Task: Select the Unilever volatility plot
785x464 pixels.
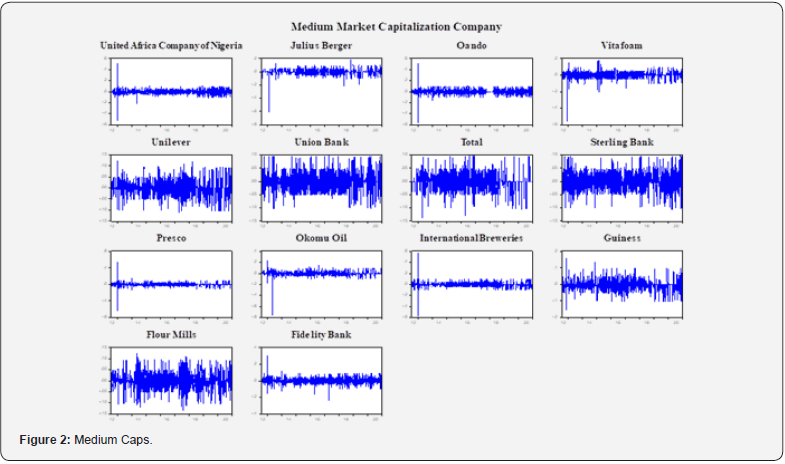Action: coord(171,187)
